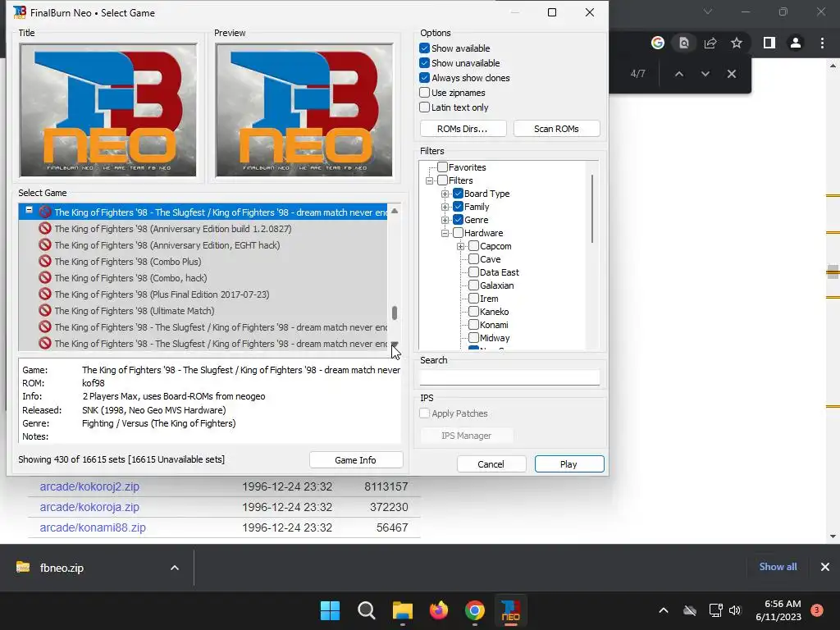The width and height of the screenshot is (840, 630).
Task: Show hidden system tray icons
Action: (663, 610)
